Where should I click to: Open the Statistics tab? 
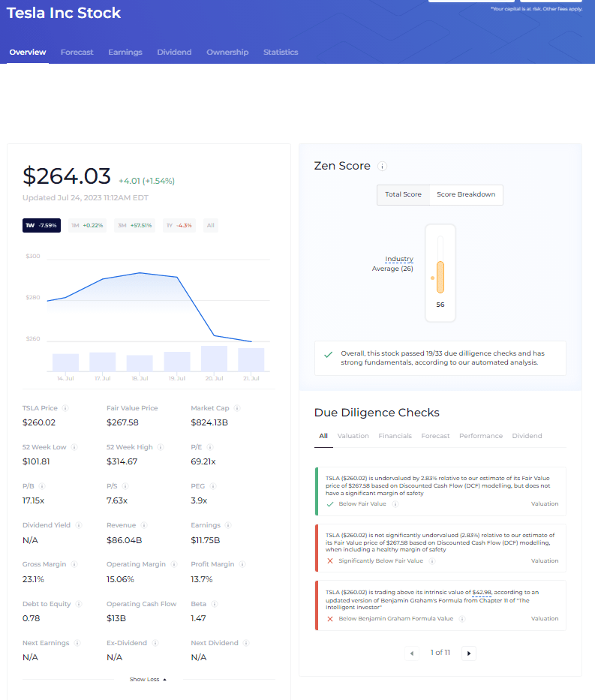281,53
